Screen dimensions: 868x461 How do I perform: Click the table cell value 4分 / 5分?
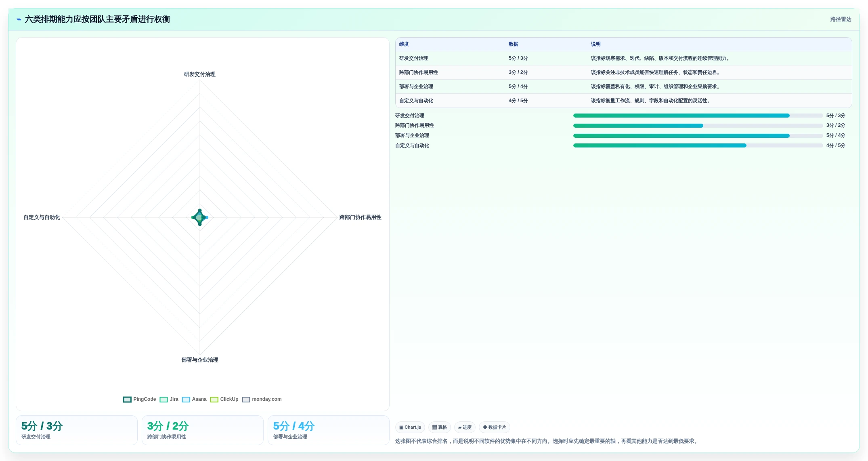[518, 101]
